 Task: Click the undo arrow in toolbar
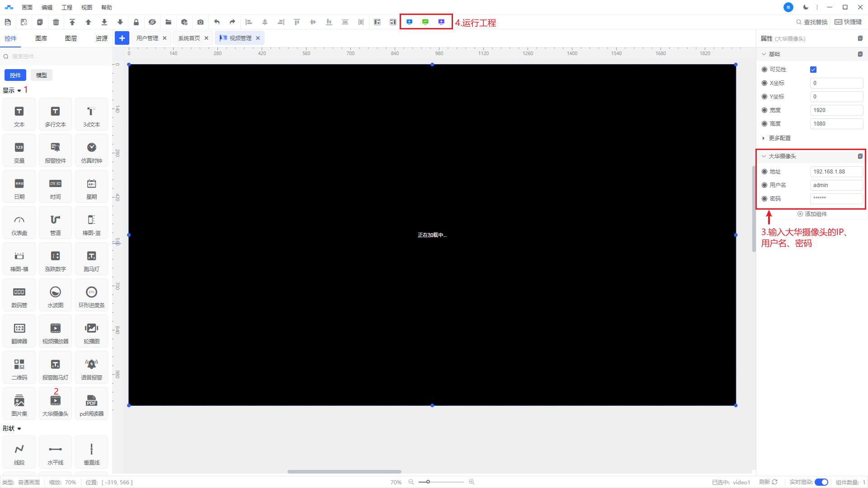tap(217, 22)
